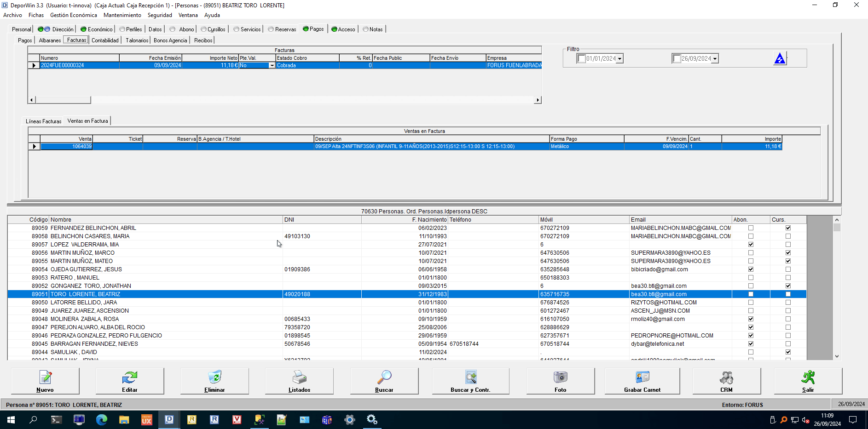Image resolution: width=868 pixels, height=429 pixels.
Task: Open the CRM button
Action: coord(726,381)
